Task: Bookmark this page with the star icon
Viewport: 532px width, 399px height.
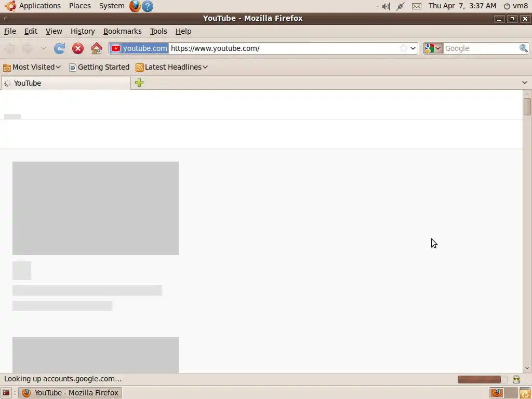Action: click(x=403, y=48)
